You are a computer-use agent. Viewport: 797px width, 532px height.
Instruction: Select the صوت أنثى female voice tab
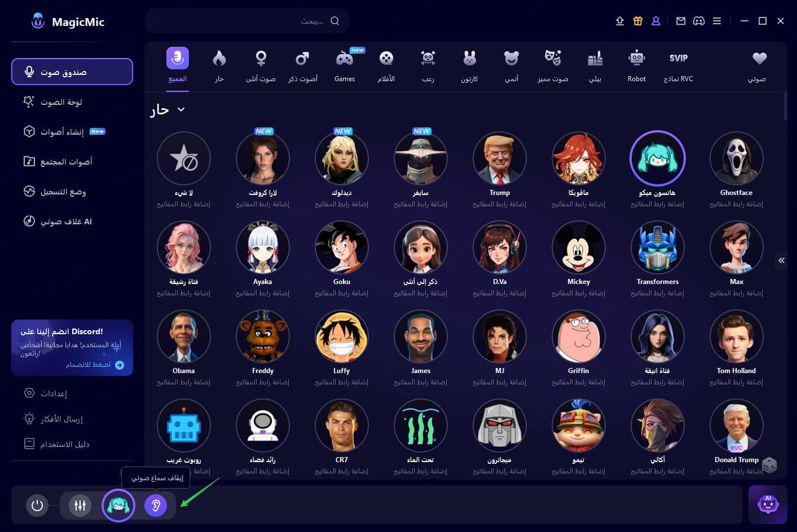(261, 65)
